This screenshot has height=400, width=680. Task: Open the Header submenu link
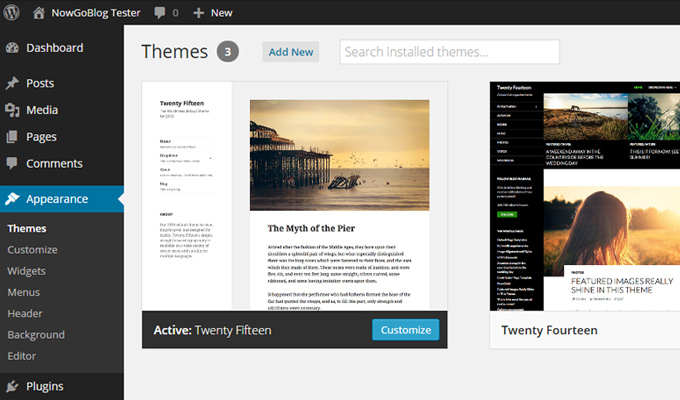(x=25, y=314)
